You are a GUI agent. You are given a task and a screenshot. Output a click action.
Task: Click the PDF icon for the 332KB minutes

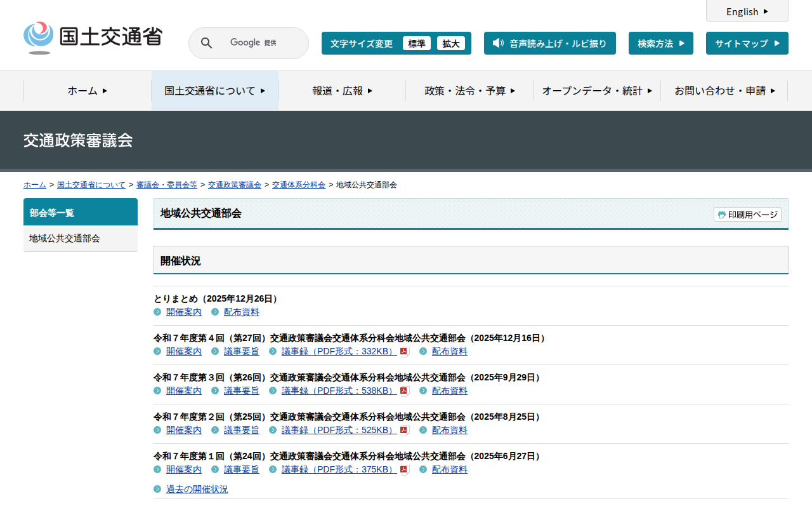point(403,352)
